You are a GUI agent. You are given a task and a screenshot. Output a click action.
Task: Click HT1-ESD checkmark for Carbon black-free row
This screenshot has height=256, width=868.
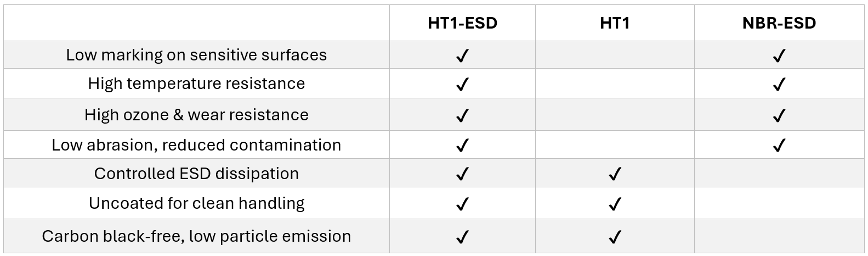coord(462,237)
